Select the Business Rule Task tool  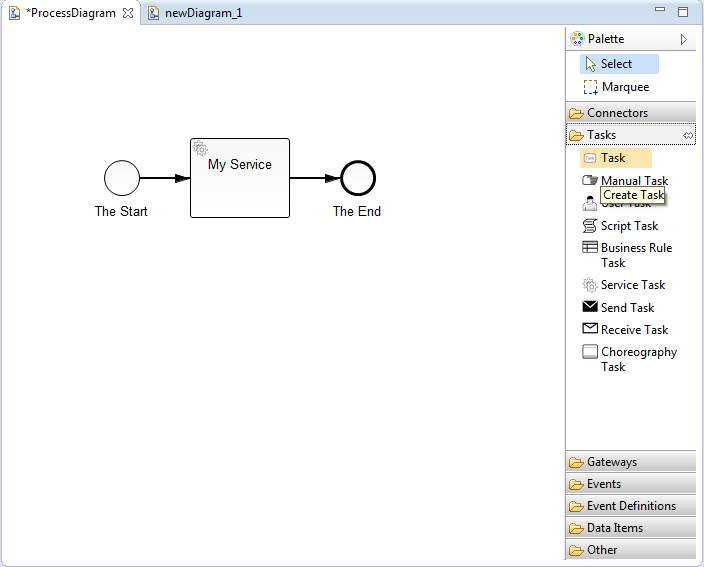[x=628, y=255]
